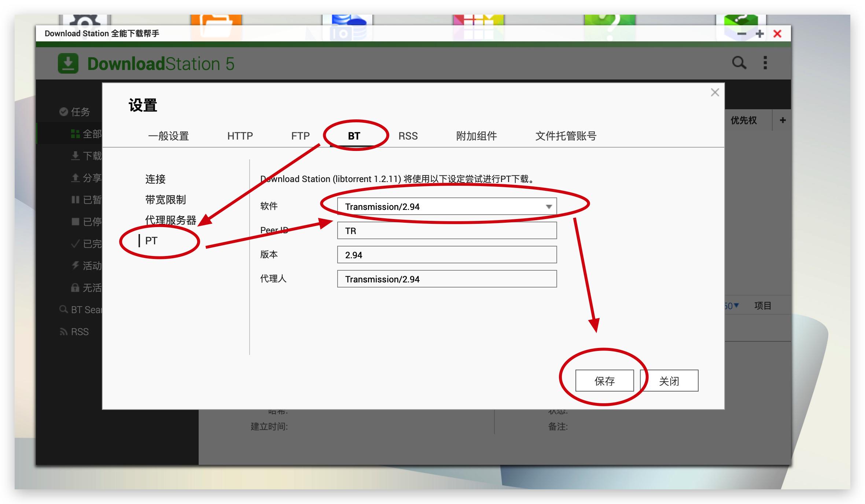Image resolution: width=865 pixels, height=504 pixels.
Task: Open search using the magnifier icon in titlebar
Action: (739, 63)
